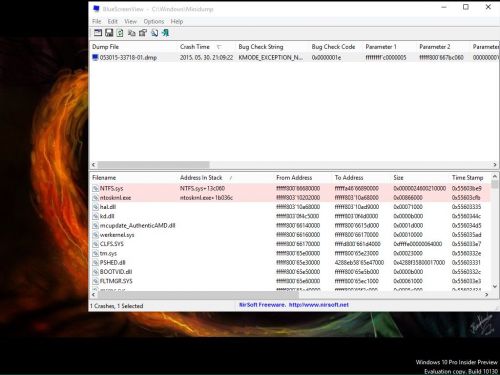
Task: Click the 2015. 05. 30. 21:09:22 crash time
Action: point(207,58)
